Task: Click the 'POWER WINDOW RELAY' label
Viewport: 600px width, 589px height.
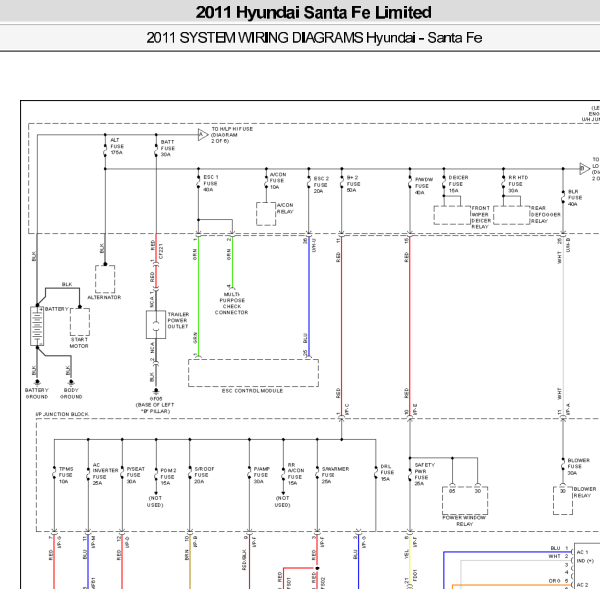Action: click(464, 521)
